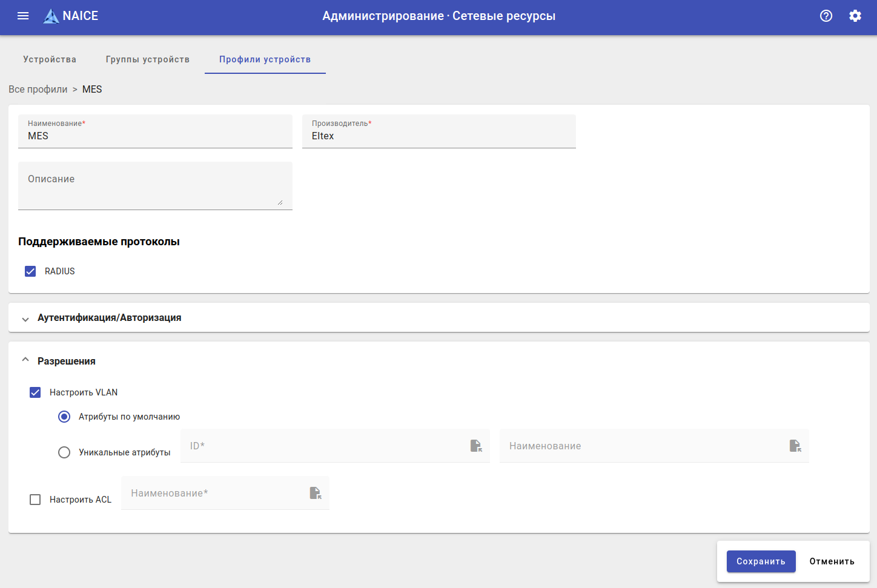Click the NAICE logo icon
877x588 pixels.
51,16
